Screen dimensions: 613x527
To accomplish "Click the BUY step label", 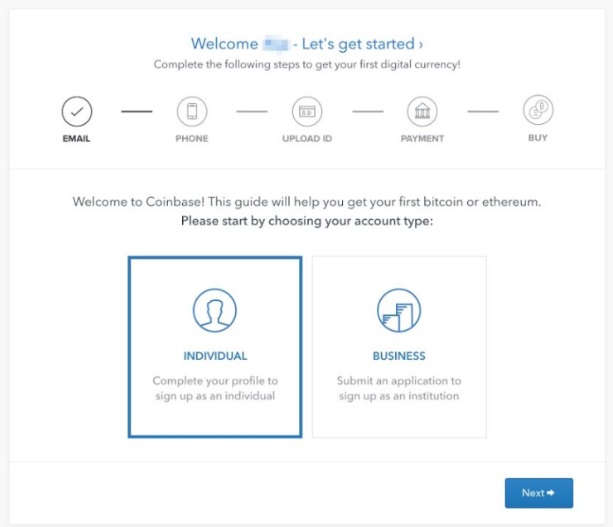I will point(538,138).
